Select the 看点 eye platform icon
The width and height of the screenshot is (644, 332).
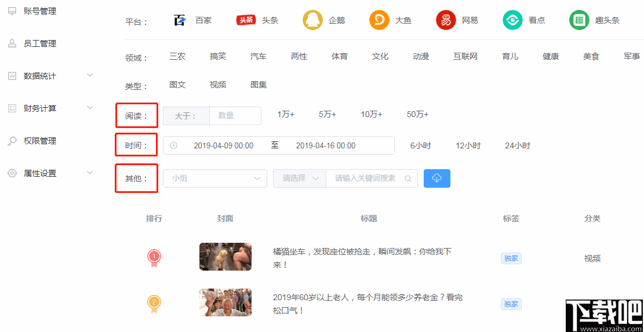click(512, 20)
